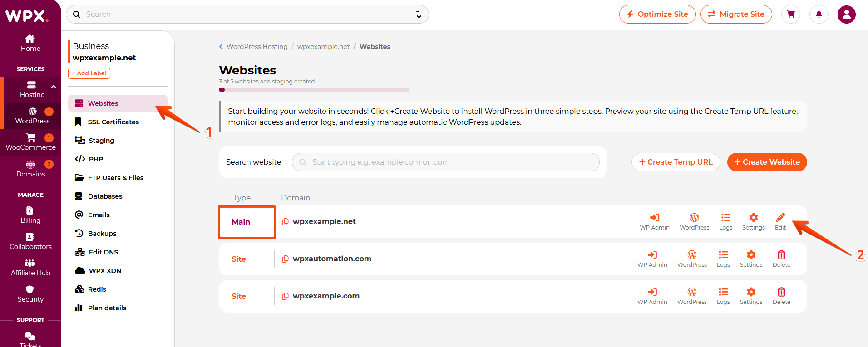The image size is (868, 347).
Task: Delete the wpxautomation.com site
Action: point(781,259)
